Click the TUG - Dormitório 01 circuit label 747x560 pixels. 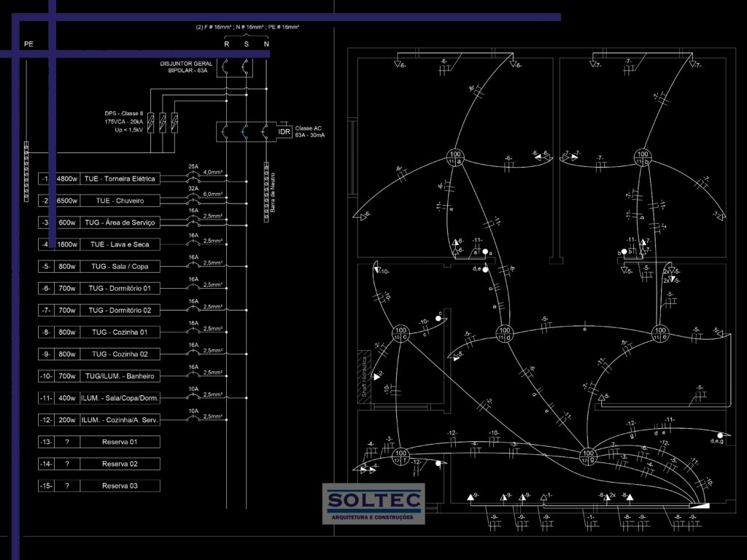120,289
